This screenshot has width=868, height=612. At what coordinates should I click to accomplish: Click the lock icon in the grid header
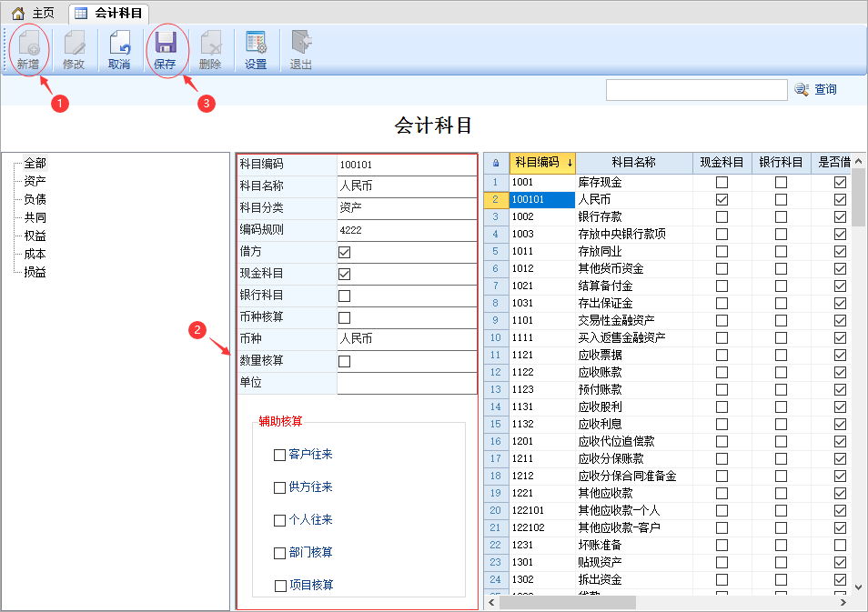click(496, 163)
